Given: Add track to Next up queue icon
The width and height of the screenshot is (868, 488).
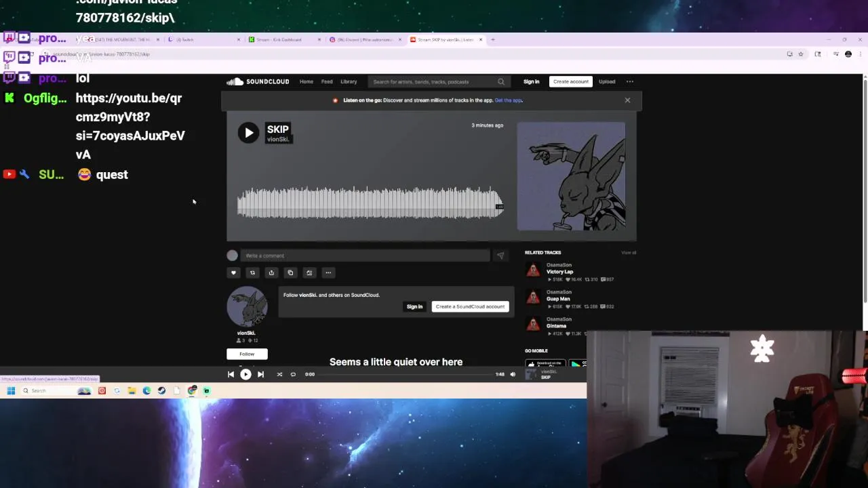Looking at the screenshot, I should coord(309,272).
